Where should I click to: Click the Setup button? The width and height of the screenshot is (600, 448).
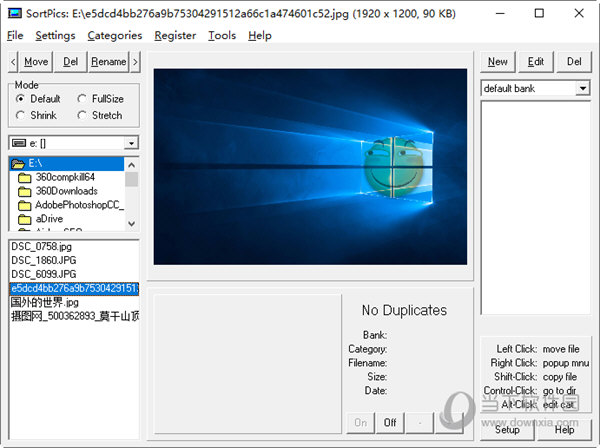507,430
